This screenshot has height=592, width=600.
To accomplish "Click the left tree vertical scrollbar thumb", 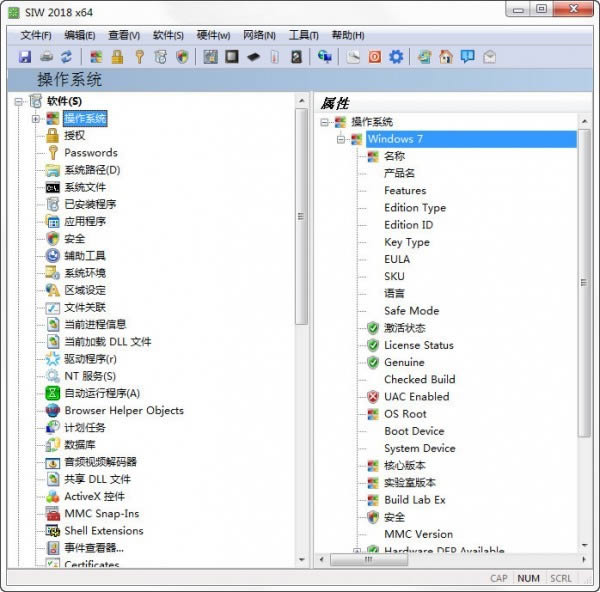I will coord(302,216).
